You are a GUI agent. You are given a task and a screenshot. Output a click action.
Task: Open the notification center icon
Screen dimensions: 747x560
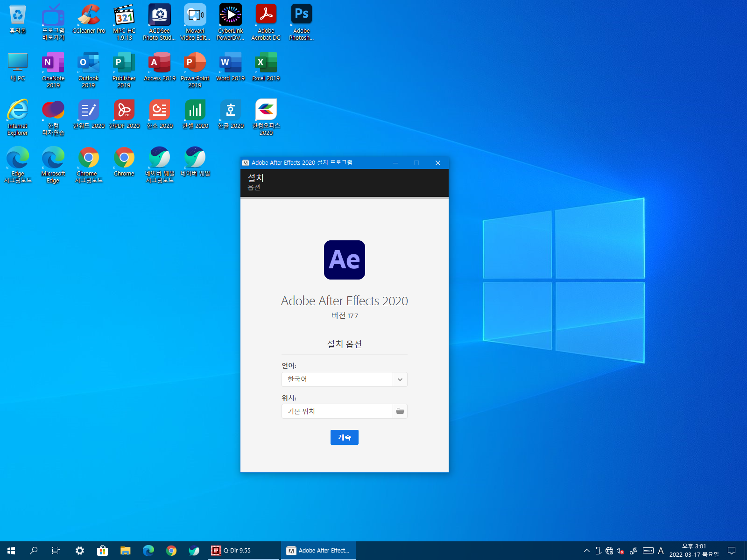click(x=732, y=551)
